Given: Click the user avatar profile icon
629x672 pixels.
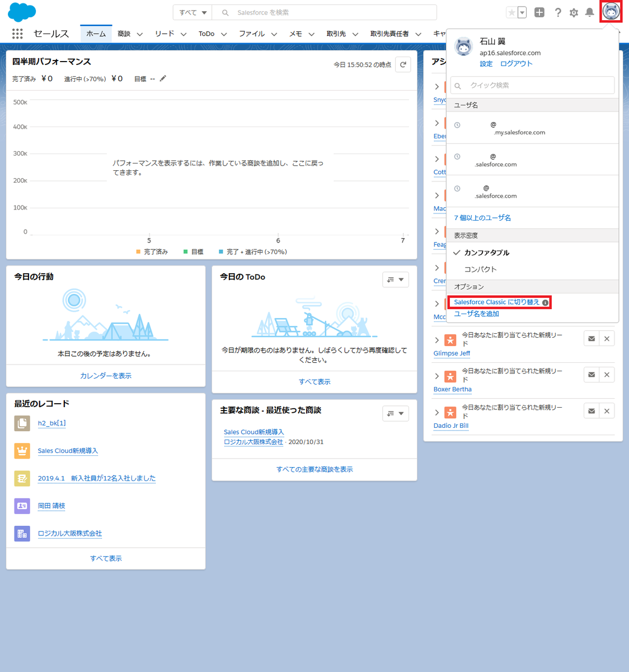Looking at the screenshot, I should [x=611, y=12].
